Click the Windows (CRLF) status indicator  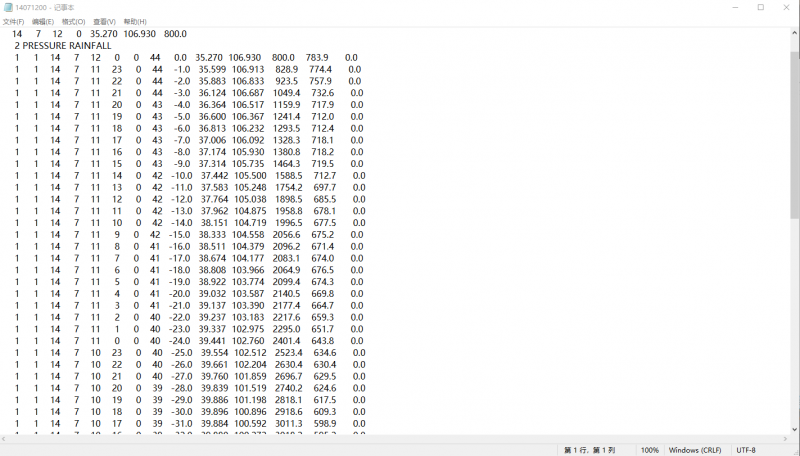(695, 450)
